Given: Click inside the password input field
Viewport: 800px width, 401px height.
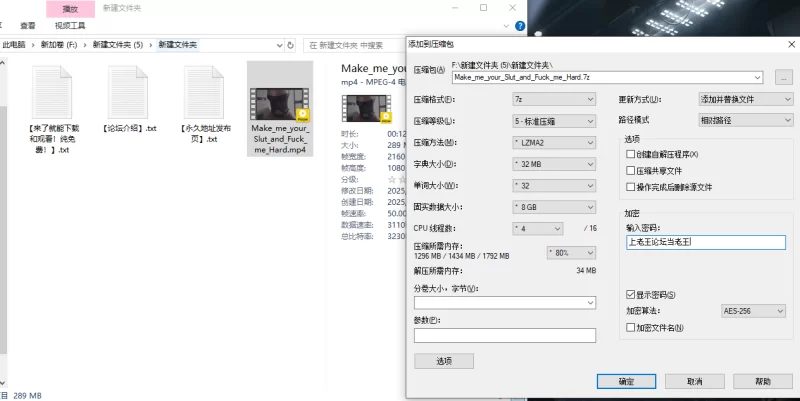Looking at the screenshot, I should pyautogui.click(x=706, y=242).
